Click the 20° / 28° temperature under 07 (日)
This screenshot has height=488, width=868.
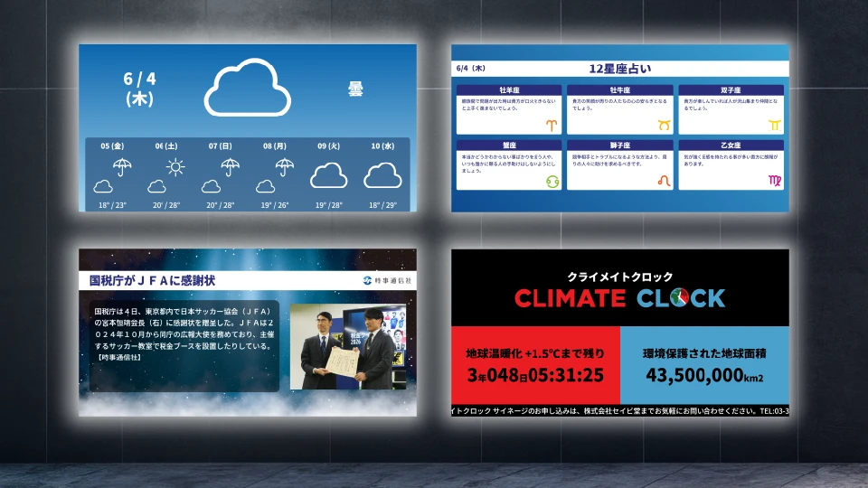click(x=221, y=205)
